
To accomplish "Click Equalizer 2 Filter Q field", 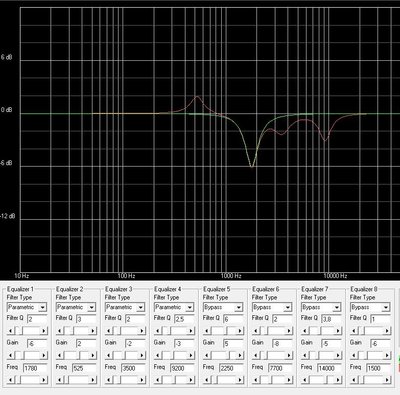I will pos(86,319).
